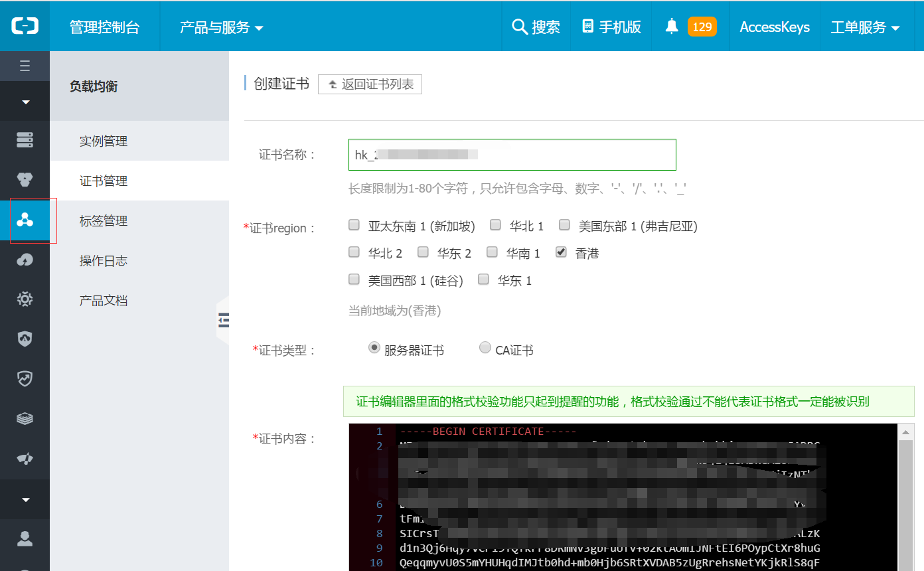The width and height of the screenshot is (924, 571).
Task: Click editor line number 10
Action: (x=376, y=562)
